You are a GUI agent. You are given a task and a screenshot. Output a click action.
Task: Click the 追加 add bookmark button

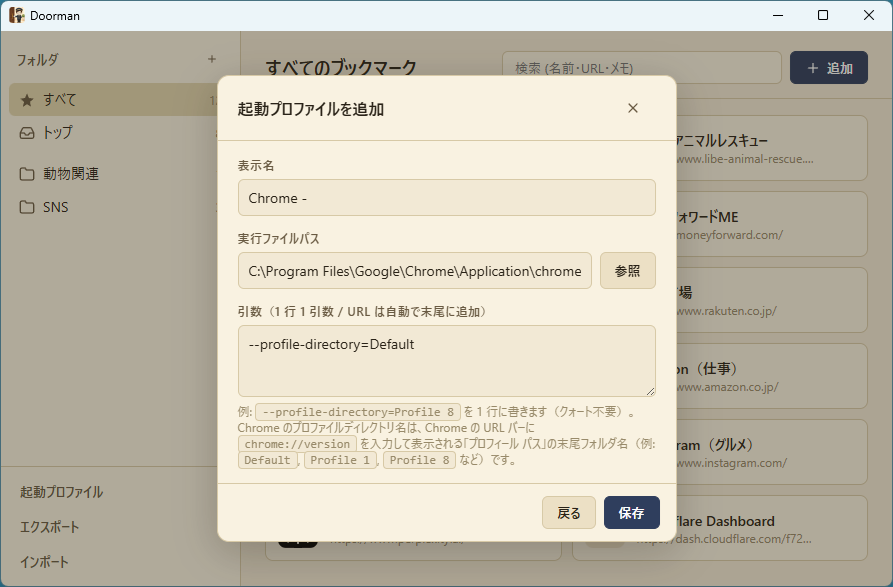coord(829,68)
